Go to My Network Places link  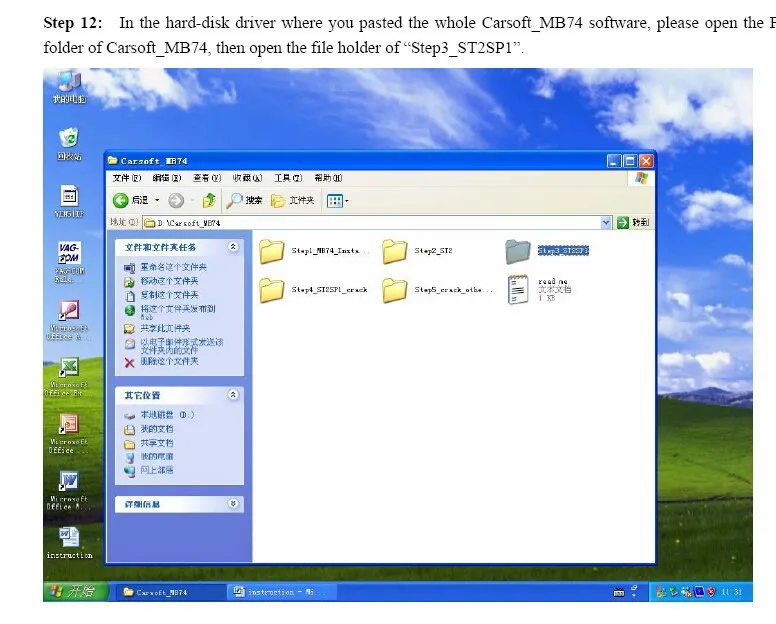[149, 470]
